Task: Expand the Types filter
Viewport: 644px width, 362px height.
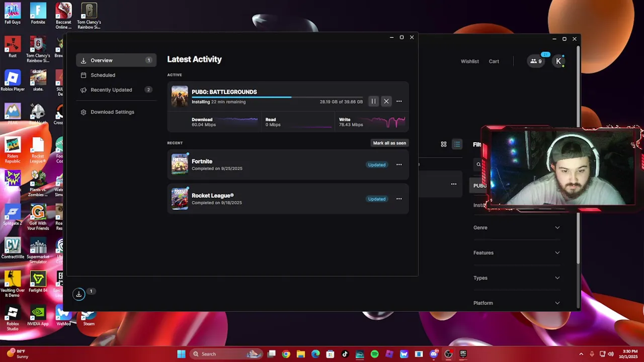Action: point(517,278)
